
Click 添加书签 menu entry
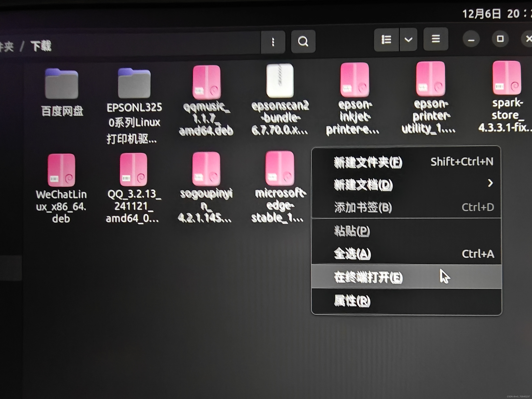pos(363,207)
